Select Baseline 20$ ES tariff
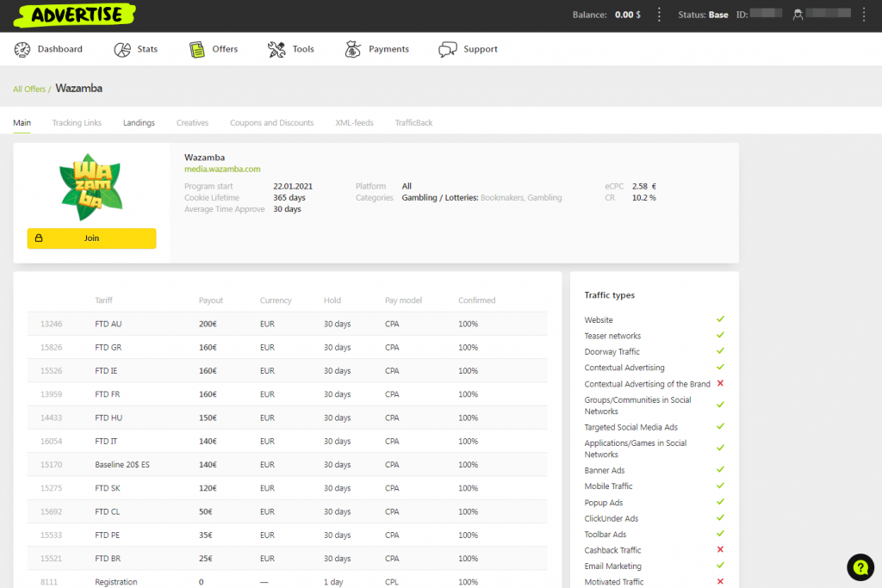 tap(122, 465)
